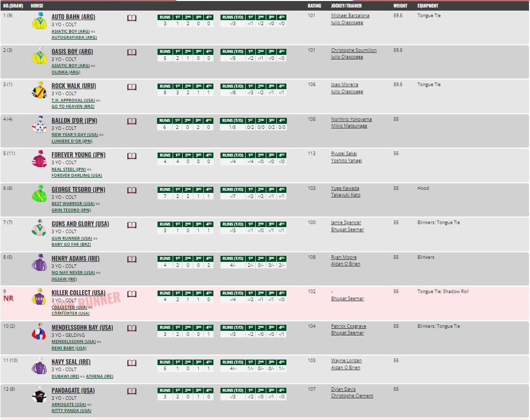Open sire link Gun Runner (USA)
The image size is (530, 420).
(x=71, y=238)
